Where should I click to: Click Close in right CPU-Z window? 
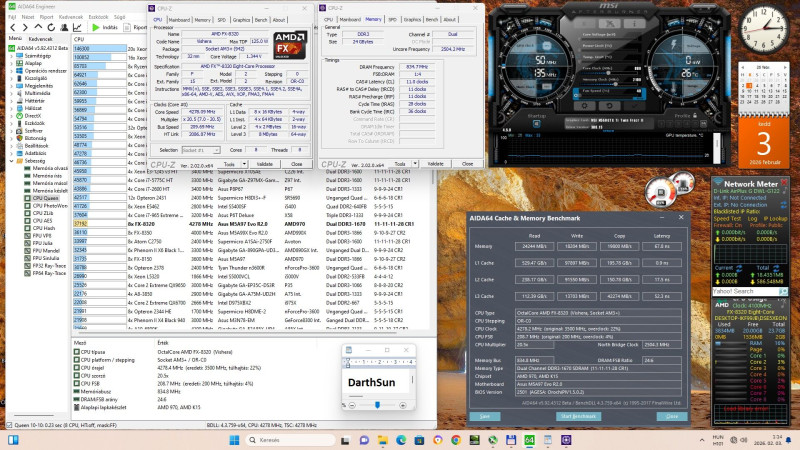pos(467,164)
